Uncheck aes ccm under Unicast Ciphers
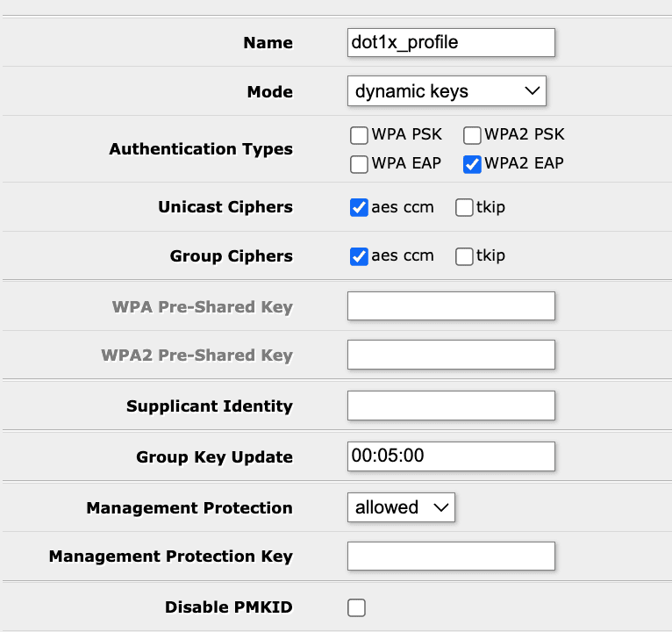 [x=359, y=207]
